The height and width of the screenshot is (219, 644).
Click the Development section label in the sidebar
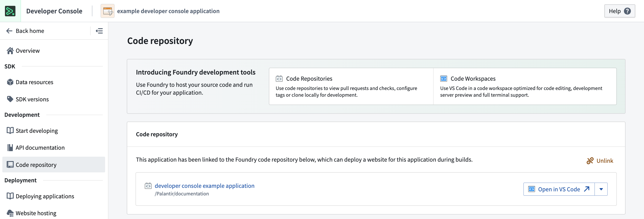coord(22,115)
